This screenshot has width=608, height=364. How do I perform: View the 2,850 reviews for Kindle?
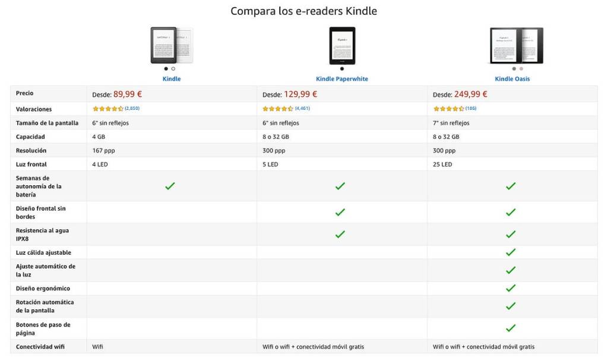[132, 109]
